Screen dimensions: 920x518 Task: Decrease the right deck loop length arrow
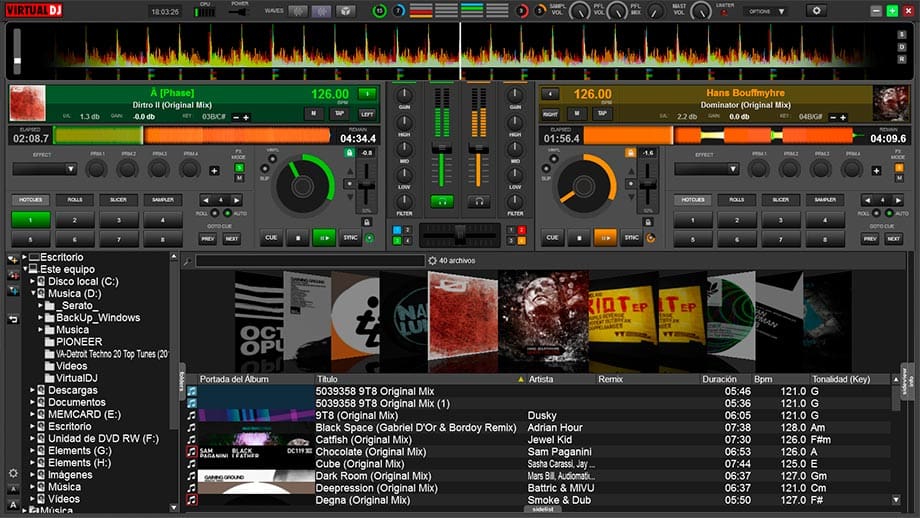tap(867, 200)
